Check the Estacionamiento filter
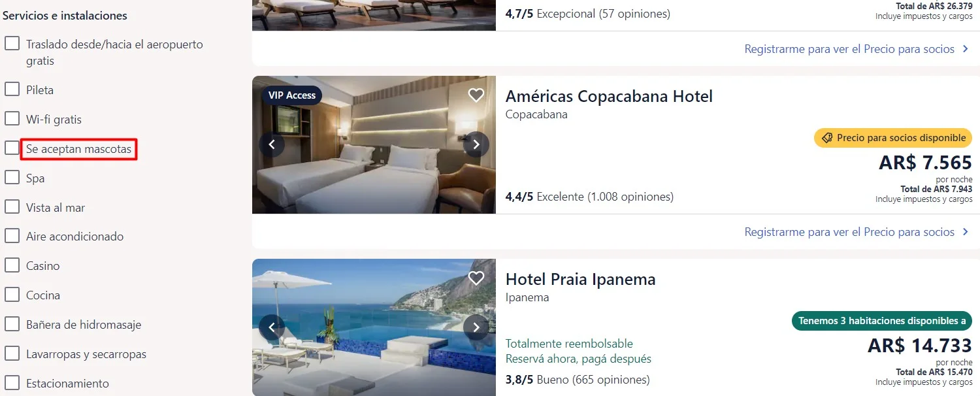 click(x=12, y=383)
